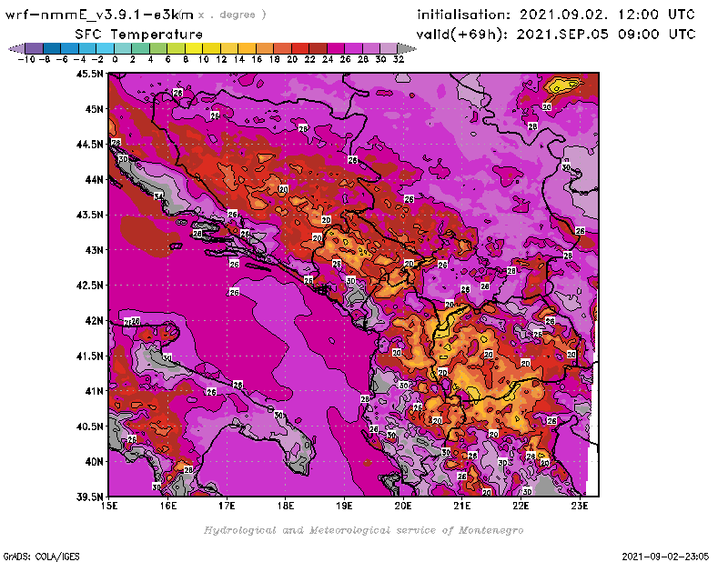
Task: Click the "valid(+69h): 2021.SEP.05 09:00 UTC" line
Action: pos(556,35)
